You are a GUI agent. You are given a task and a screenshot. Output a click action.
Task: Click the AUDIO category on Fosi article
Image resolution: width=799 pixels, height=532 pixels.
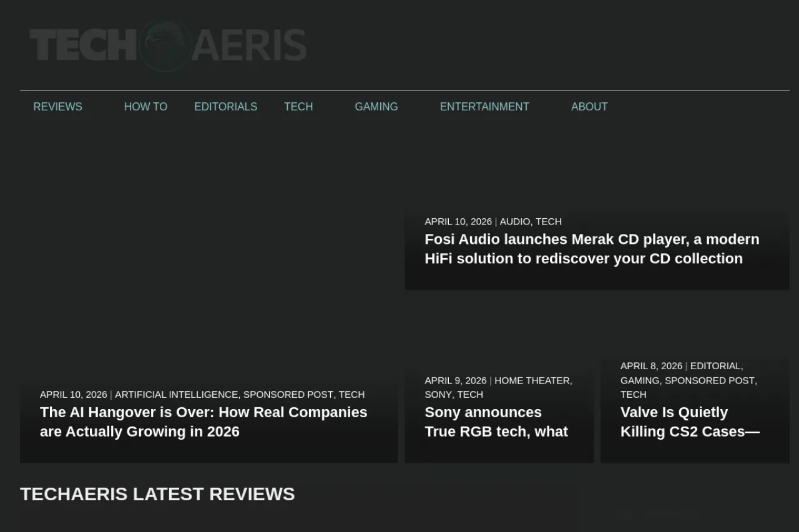pos(515,221)
